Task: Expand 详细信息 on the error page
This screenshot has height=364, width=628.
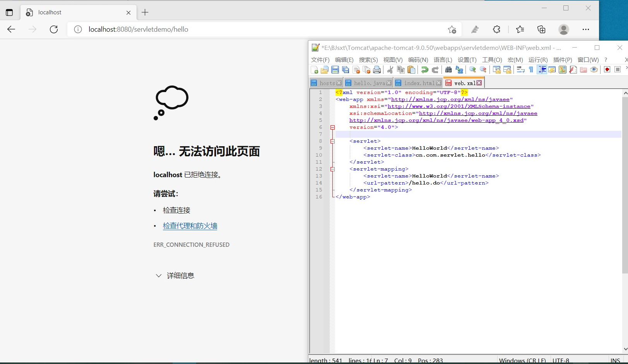Action: 175,275
